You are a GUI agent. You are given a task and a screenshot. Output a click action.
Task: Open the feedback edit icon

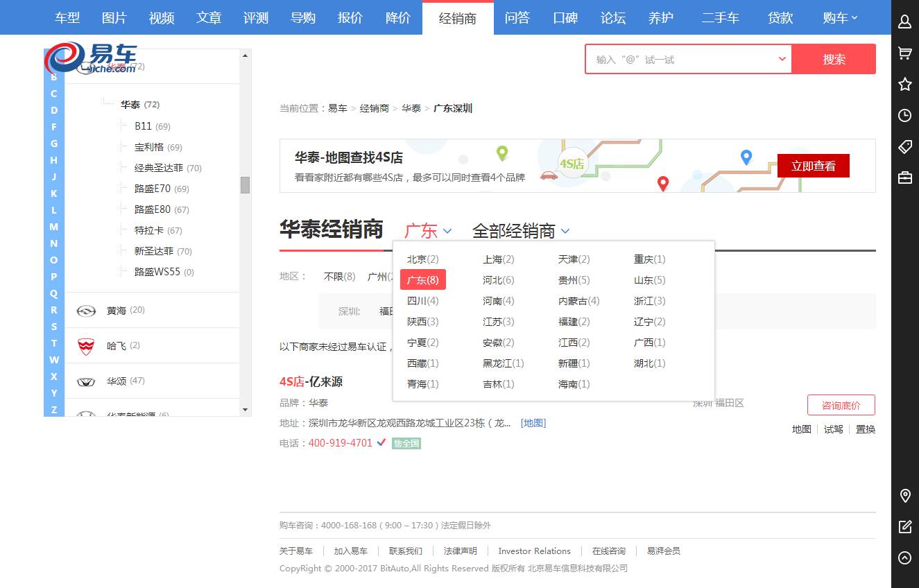[904, 527]
